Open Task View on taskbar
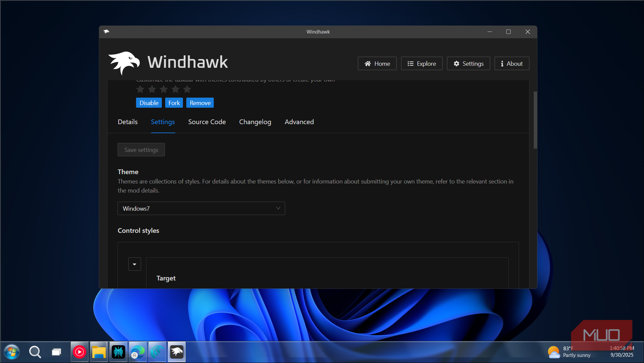Screen dimensions: 644x363 pyautogui.click(x=56, y=352)
